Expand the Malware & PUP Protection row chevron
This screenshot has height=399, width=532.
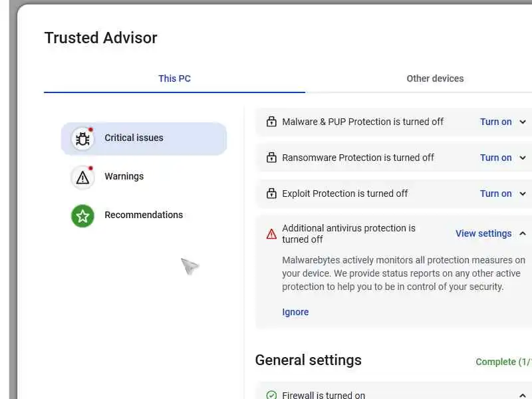(x=523, y=122)
